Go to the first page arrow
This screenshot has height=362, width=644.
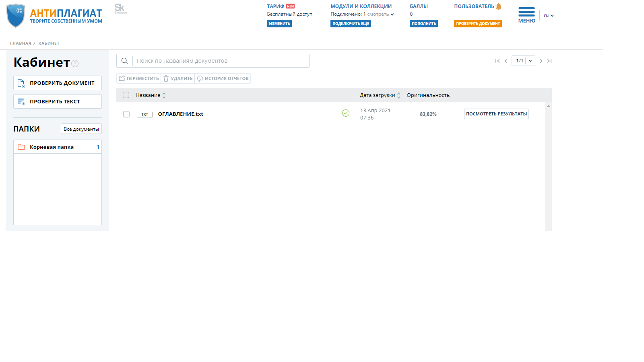coord(497,61)
